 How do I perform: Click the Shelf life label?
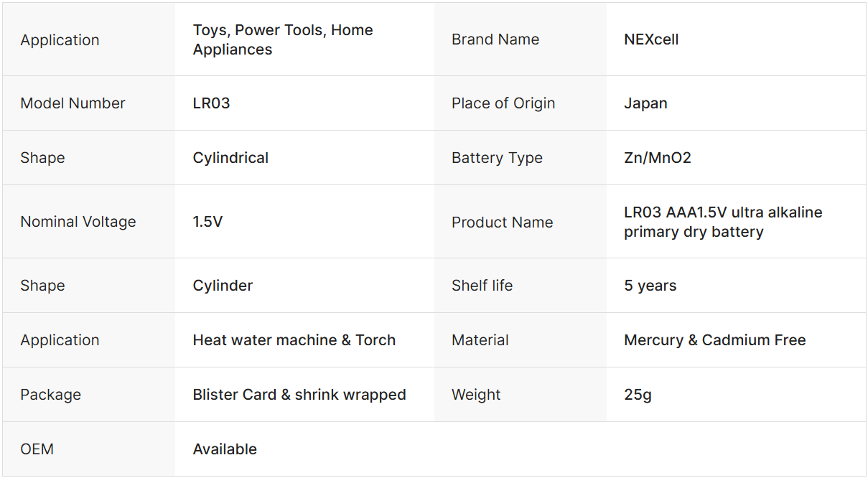coord(482,286)
